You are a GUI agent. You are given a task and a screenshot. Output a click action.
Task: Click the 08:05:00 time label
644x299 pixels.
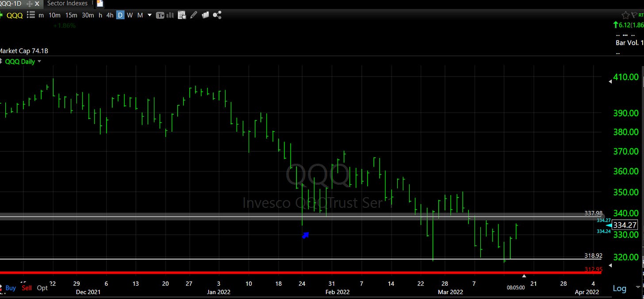click(x=516, y=287)
